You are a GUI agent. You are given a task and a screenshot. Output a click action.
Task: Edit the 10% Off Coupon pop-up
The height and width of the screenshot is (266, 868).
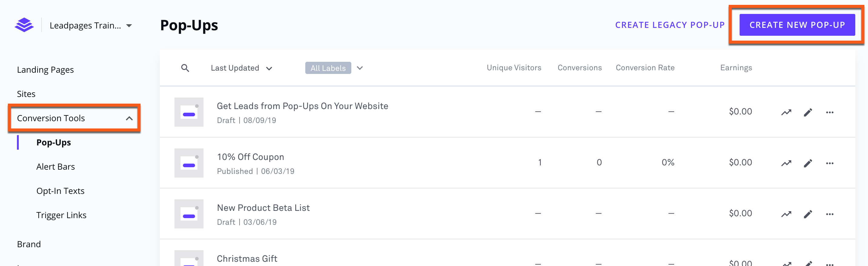808,163
